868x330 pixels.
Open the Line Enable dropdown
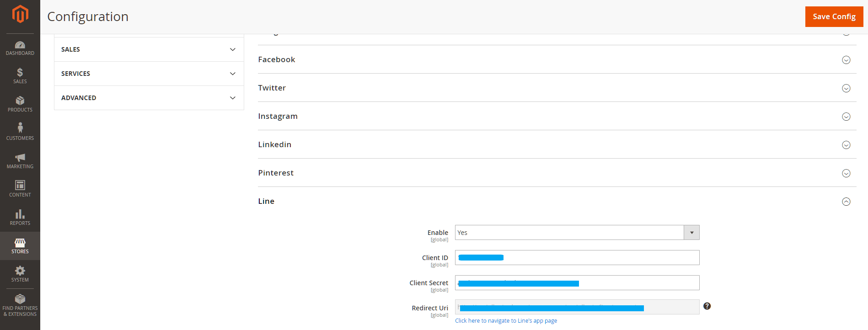pos(577,233)
